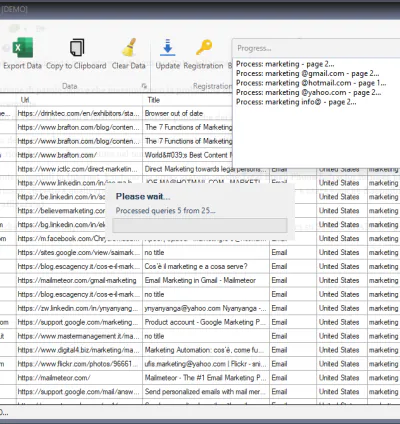Click the progress bar in Please wait dialog
Screen dimensions: 400x424
point(200,225)
